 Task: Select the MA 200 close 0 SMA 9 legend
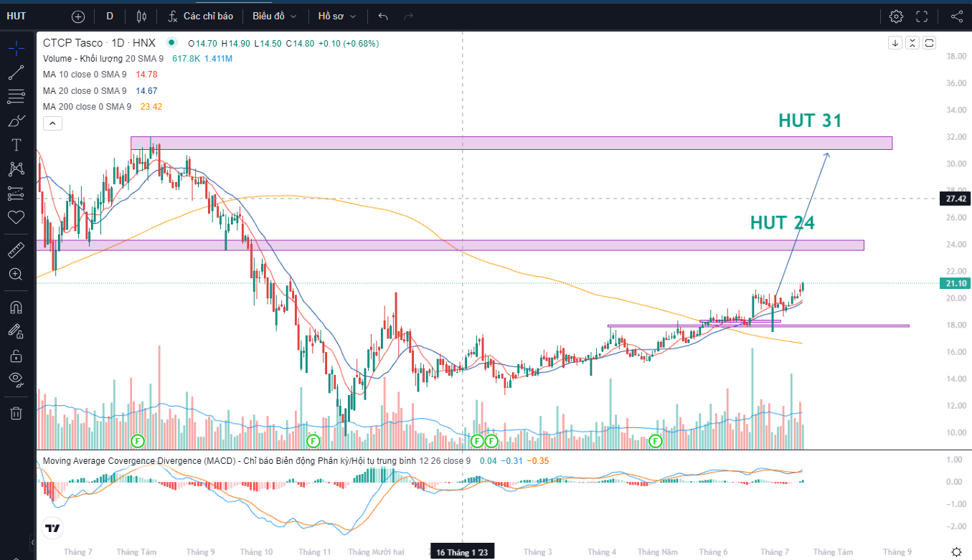[x=87, y=107]
